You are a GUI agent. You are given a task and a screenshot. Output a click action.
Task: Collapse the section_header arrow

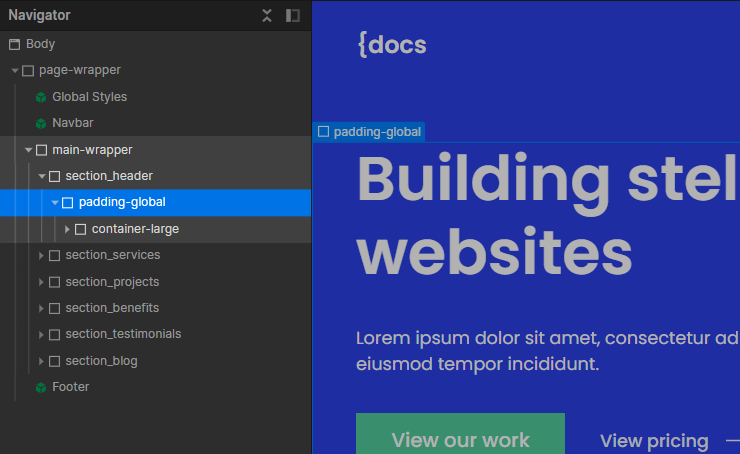tap(42, 176)
